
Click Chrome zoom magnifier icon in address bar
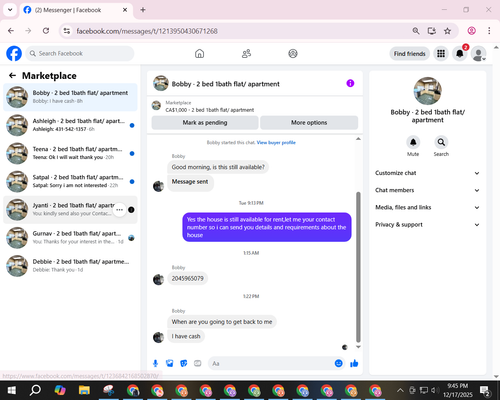[416, 31]
